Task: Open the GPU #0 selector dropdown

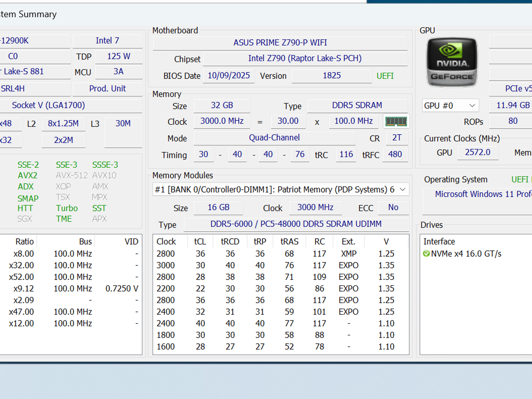Action: click(450, 105)
